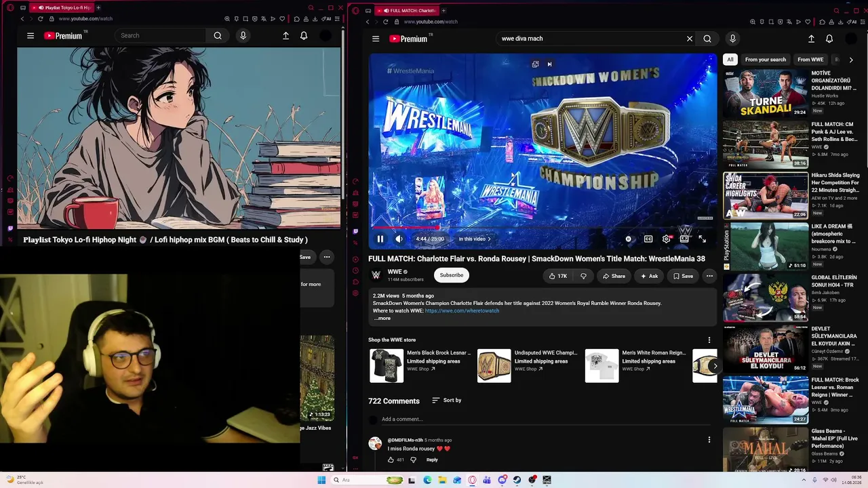Viewport: 868px width, 488px height.
Task: Open the wwe.com/wheretowatch link
Action: (462, 310)
